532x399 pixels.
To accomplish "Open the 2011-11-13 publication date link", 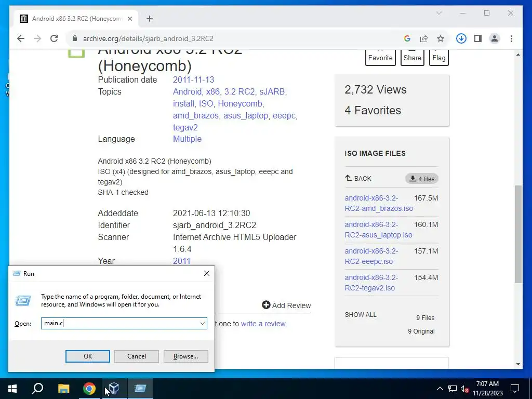I will [193, 79].
